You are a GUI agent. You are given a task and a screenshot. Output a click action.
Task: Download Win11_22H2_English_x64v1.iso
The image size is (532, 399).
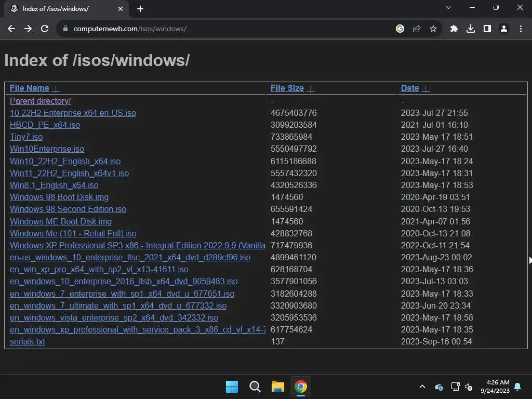(x=70, y=174)
